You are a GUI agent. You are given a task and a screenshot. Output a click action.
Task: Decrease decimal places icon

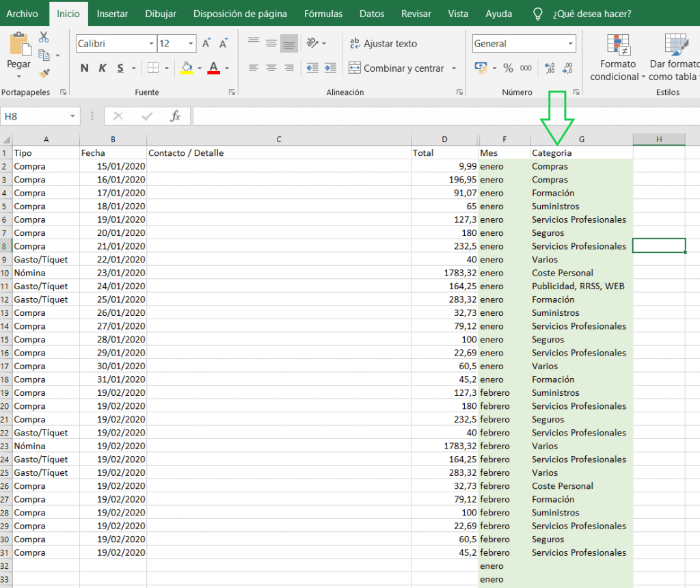(567, 68)
